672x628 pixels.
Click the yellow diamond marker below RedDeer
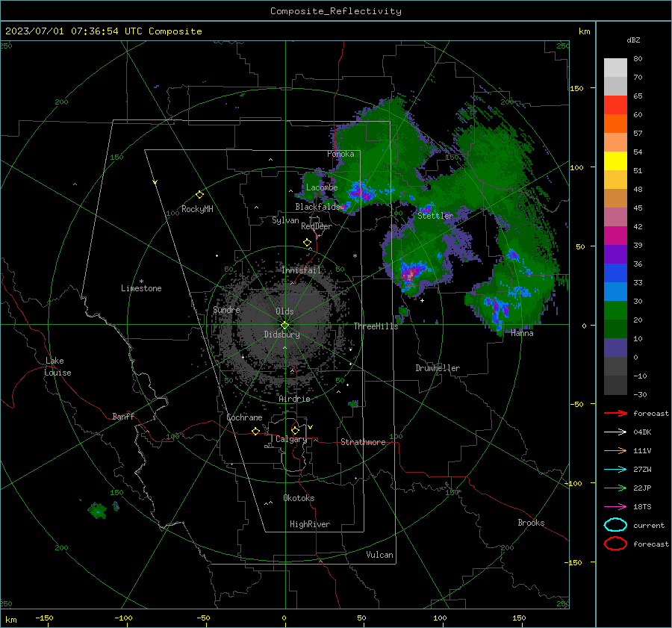pyautogui.click(x=307, y=243)
